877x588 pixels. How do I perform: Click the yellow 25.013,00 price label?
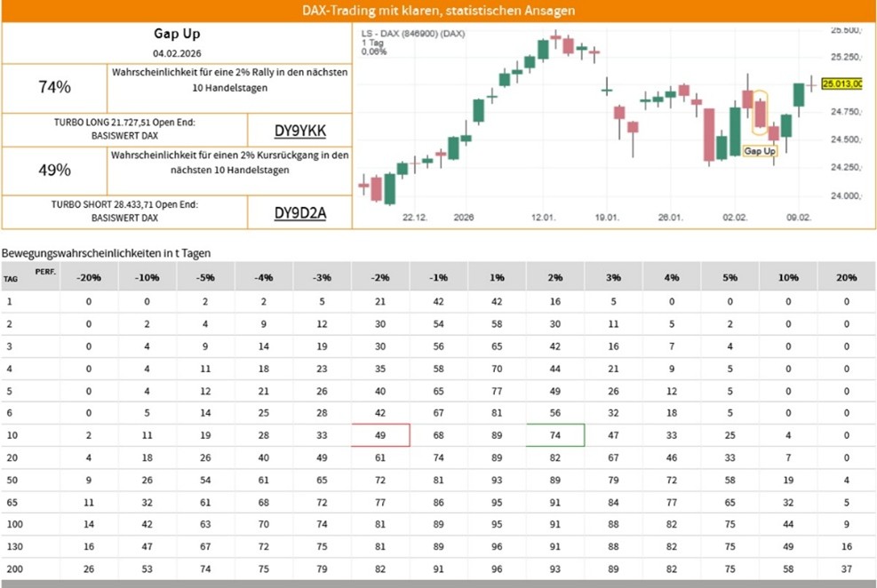pyautogui.click(x=842, y=83)
